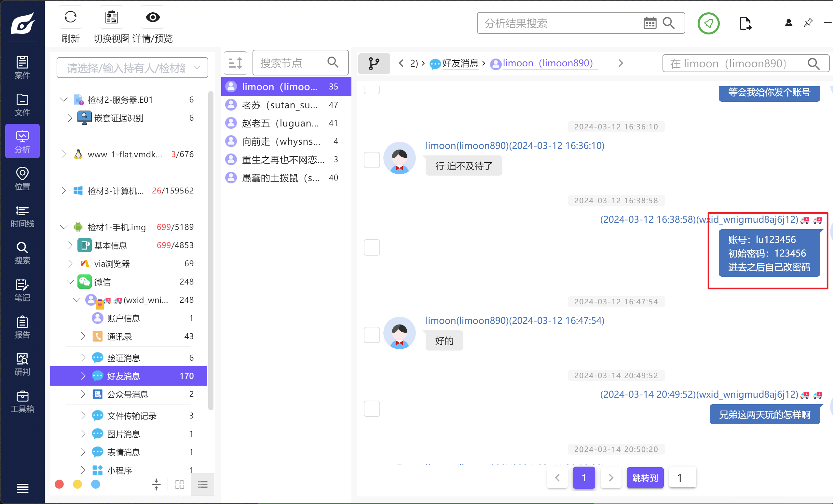The width and height of the screenshot is (833, 504).
Task: Click the Refresh (刷新) toolbar icon
Action: (70, 17)
